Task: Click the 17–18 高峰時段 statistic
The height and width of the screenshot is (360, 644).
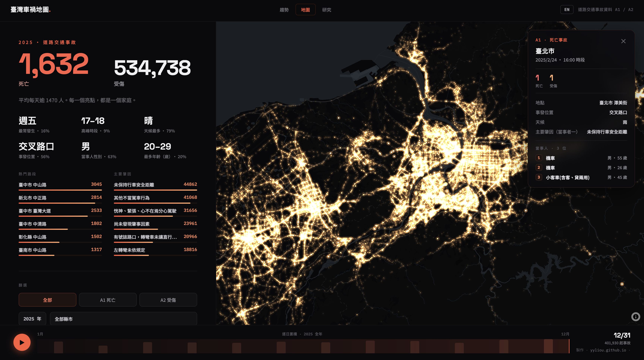Action: coord(95,125)
